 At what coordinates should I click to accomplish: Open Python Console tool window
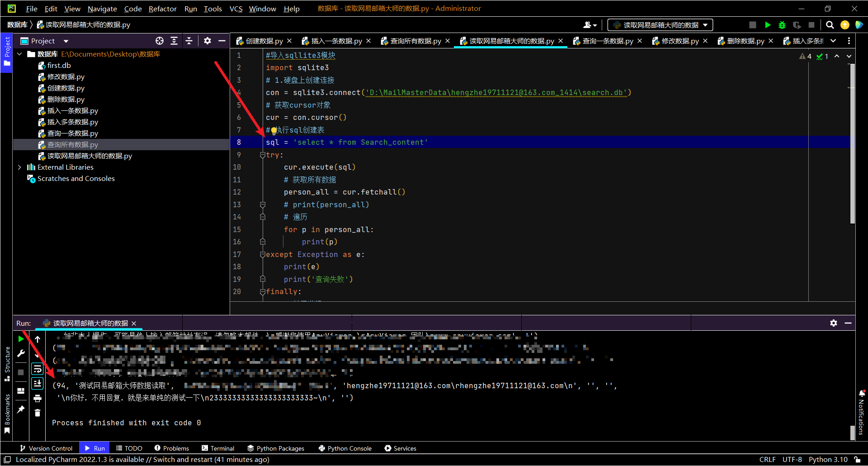coord(345,448)
